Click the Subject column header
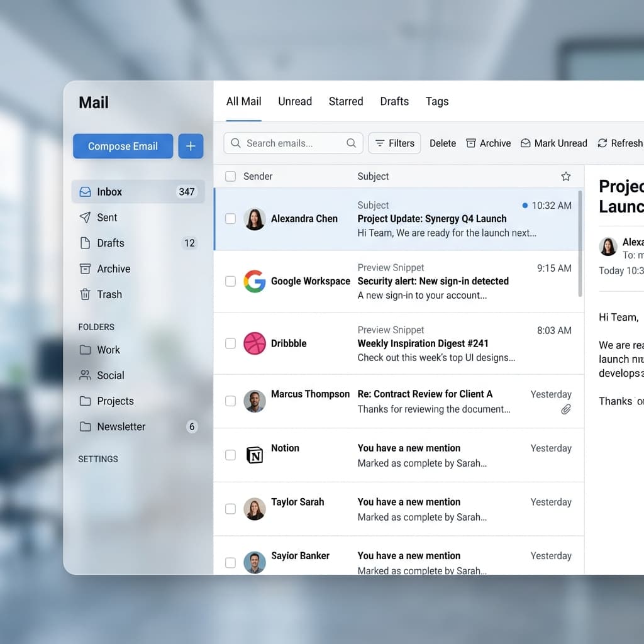Screen dimensions: 644x644 point(373,176)
